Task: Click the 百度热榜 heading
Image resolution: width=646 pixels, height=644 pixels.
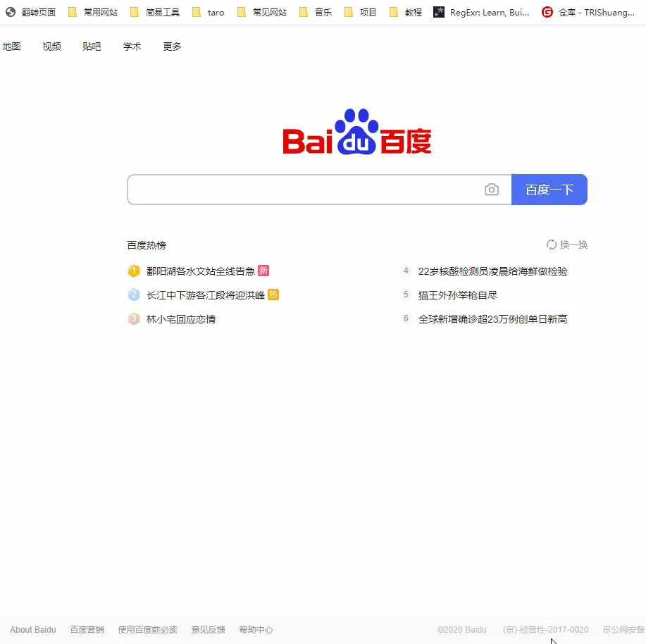Action: click(147, 245)
